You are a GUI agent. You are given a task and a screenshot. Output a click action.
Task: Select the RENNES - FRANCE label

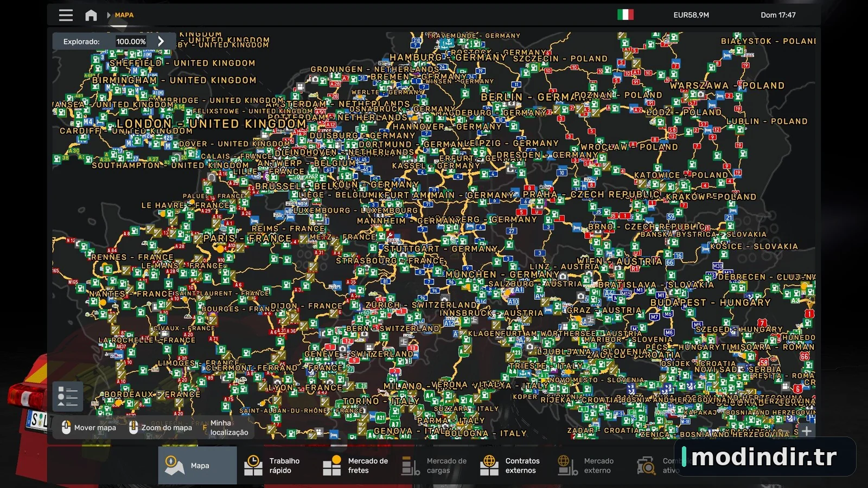132,257
